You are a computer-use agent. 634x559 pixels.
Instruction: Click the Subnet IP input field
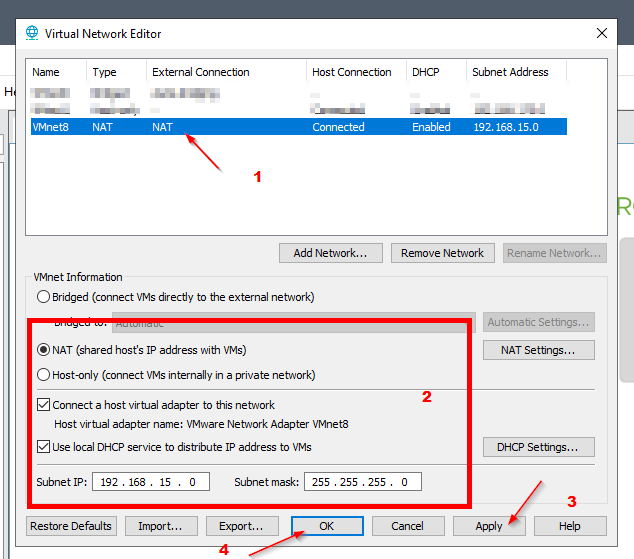pos(151,482)
